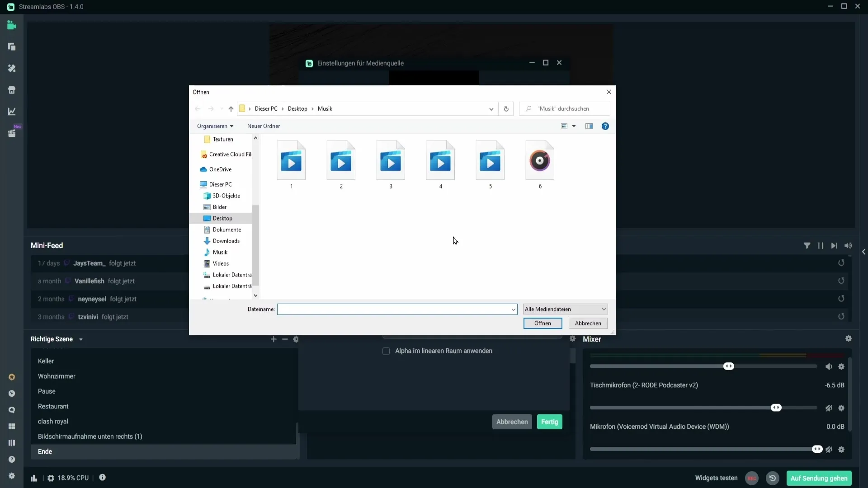Click the Öffnen button
The height and width of the screenshot is (488, 868).
(x=542, y=324)
